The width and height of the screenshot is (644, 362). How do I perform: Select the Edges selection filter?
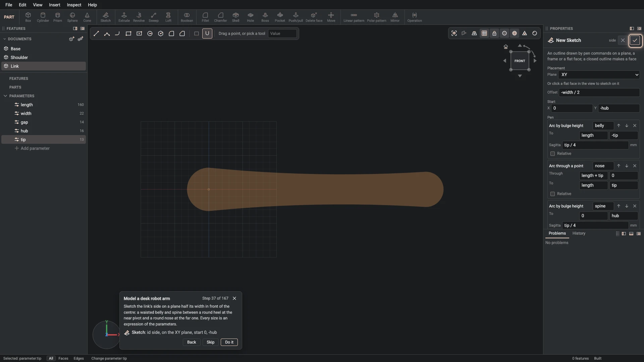click(x=79, y=358)
